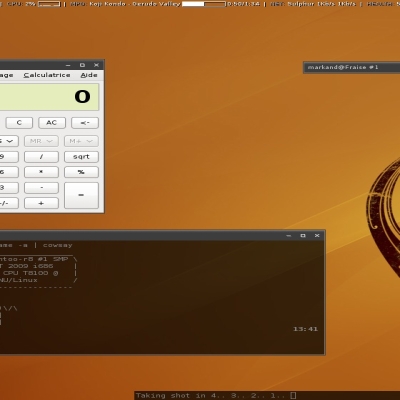Open the Aide menu in calculator
This screenshot has height=400, width=400.
[89, 75]
